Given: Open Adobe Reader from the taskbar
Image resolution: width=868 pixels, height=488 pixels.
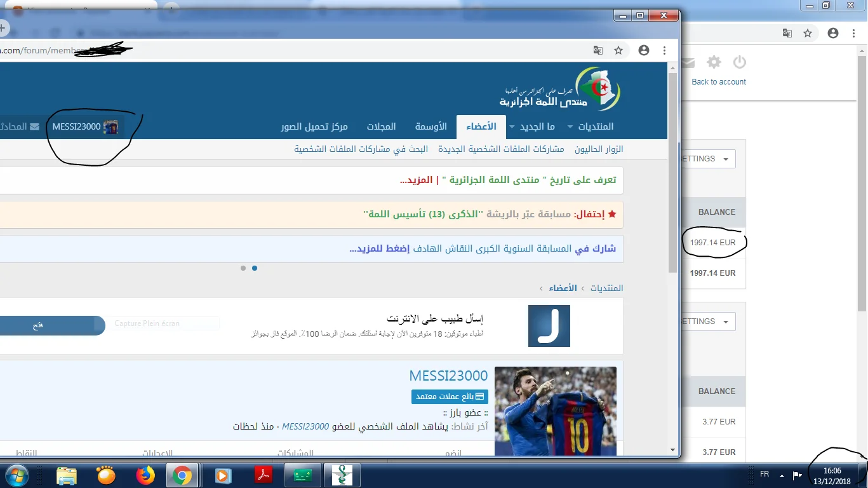Looking at the screenshot, I should pos(264,475).
